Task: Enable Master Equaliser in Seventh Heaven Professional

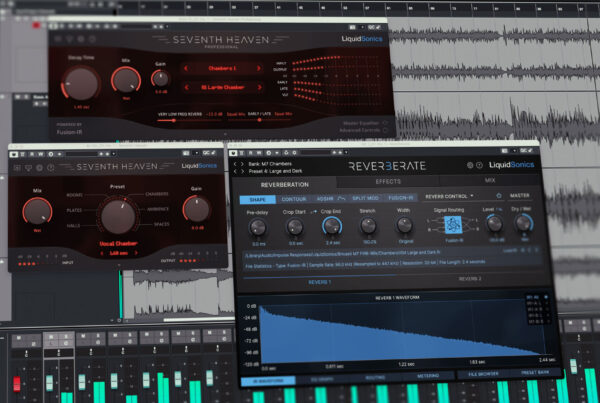Action: coord(385,123)
